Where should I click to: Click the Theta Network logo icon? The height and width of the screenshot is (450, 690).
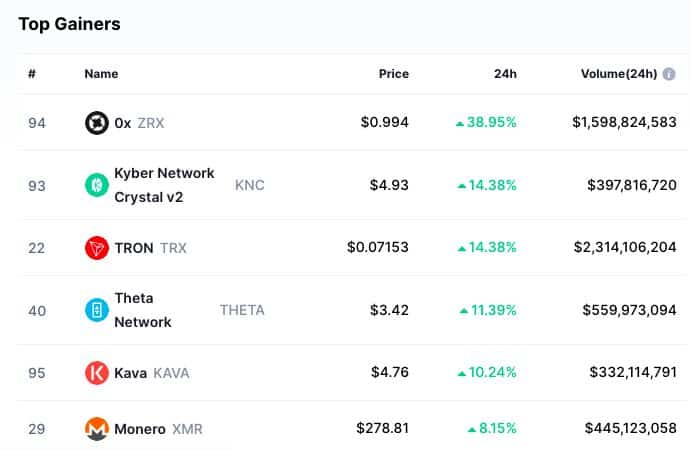[x=97, y=310]
